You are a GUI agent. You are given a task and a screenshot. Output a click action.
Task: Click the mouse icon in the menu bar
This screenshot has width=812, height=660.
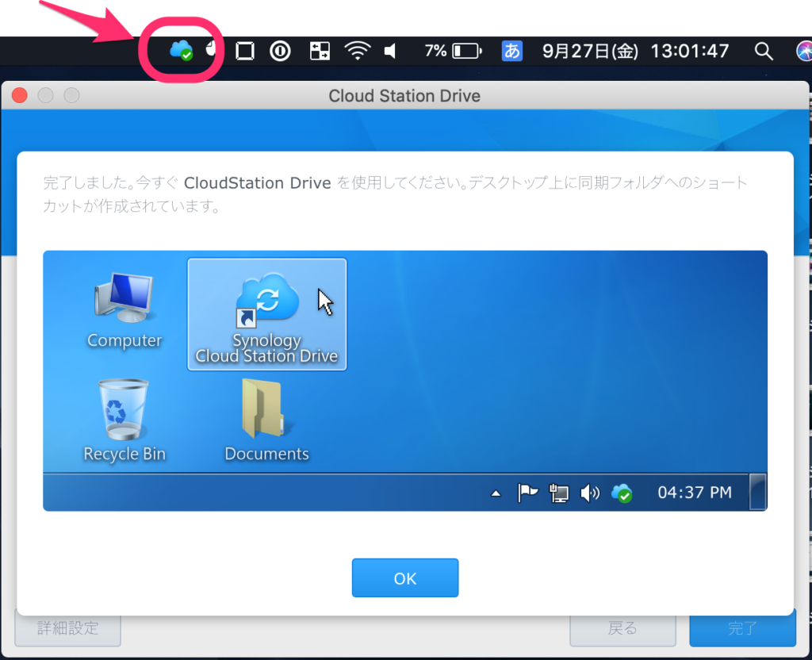[x=210, y=52]
